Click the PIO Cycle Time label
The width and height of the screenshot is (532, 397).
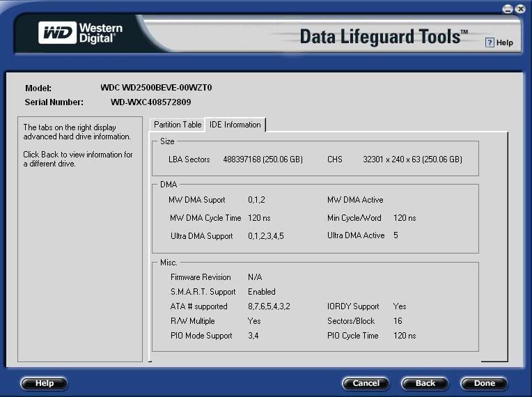(x=352, y=336)
